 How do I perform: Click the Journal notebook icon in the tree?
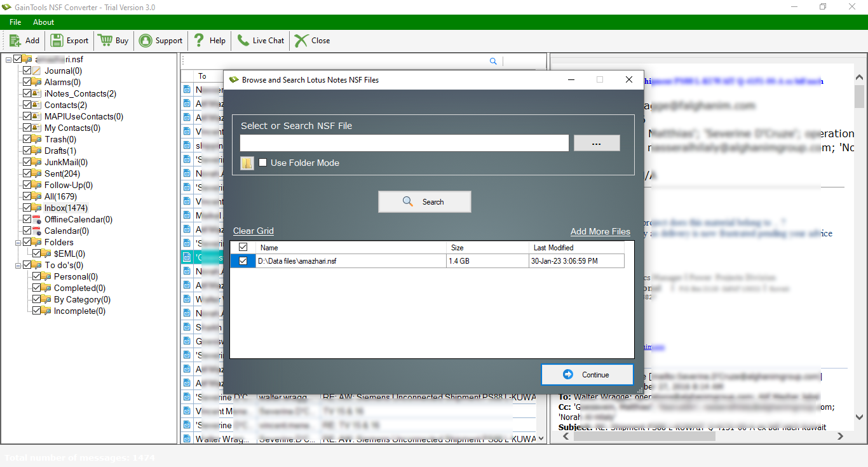point(37,71)
